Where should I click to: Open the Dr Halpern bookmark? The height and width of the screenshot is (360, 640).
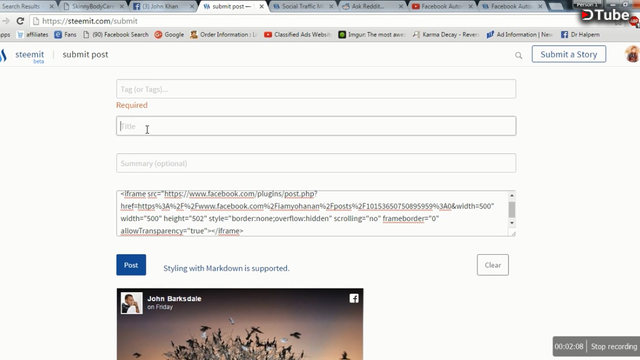click(580, 35)
